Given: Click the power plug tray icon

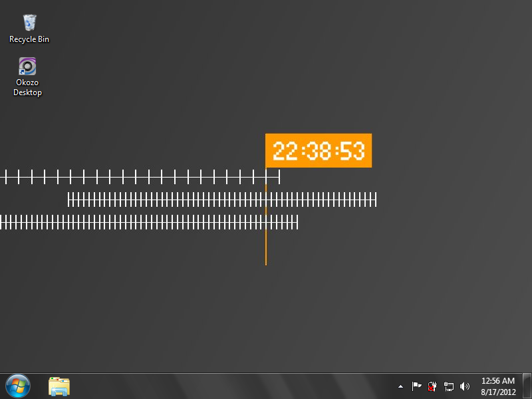Looking at the screenshot, I should point(432,386).
